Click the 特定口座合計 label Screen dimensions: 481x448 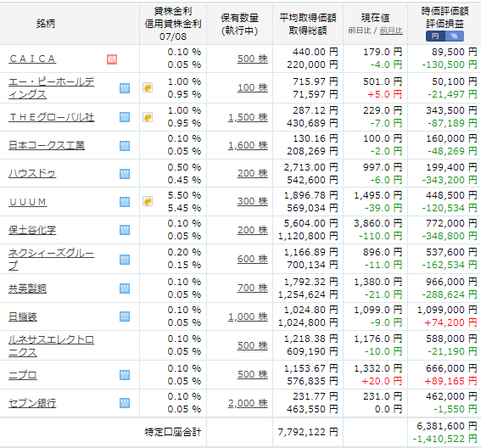pos(173,432)
